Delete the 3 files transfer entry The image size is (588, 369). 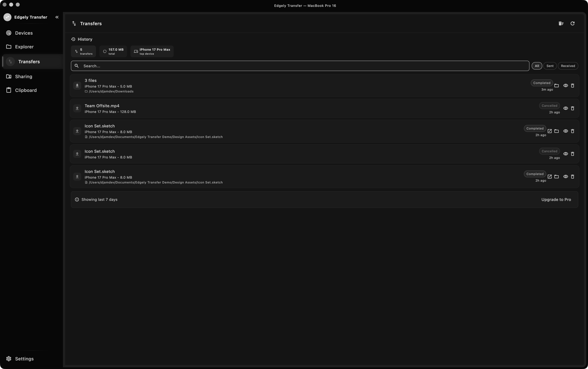point(572,86)
